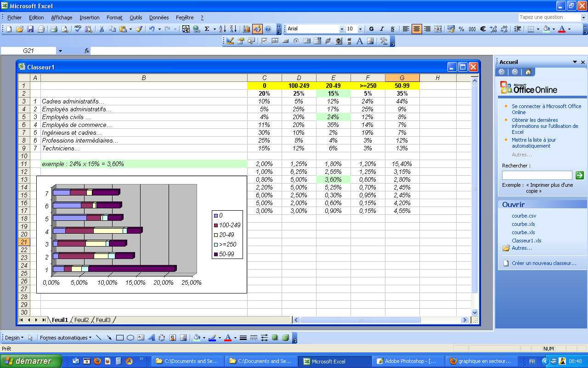588x368 pixels.
Task: Apply the euro currency style
Action: coord(483,29)
